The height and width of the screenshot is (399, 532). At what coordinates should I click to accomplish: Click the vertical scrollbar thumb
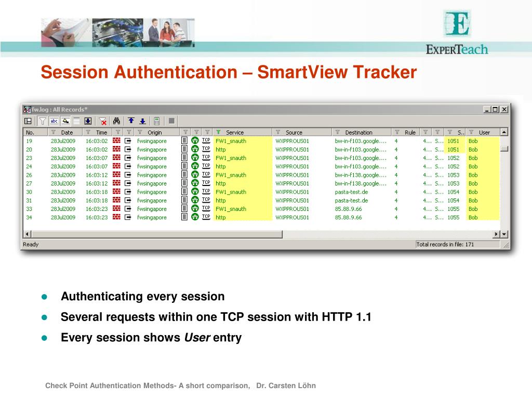point(504,149)
